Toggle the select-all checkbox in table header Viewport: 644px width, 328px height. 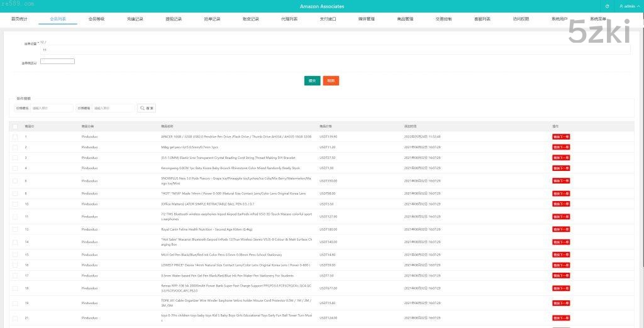(x=14, y=126)
